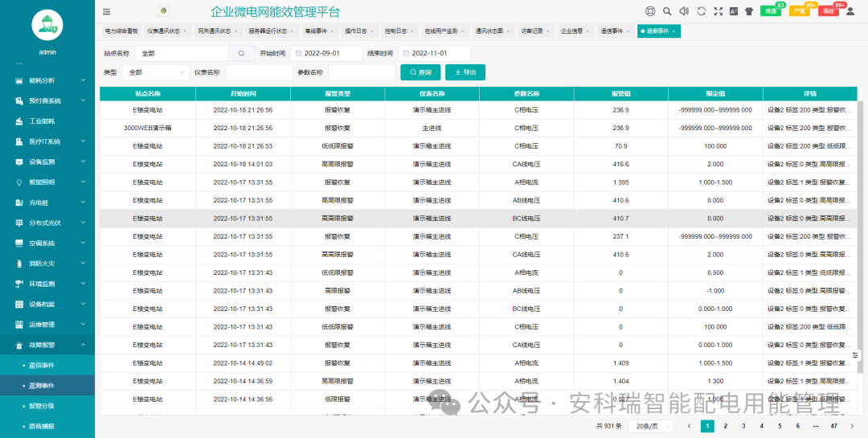Viewport: 868px width, 438px height.
Task: Click the 报警类型 column header
Action: [337, 93]
